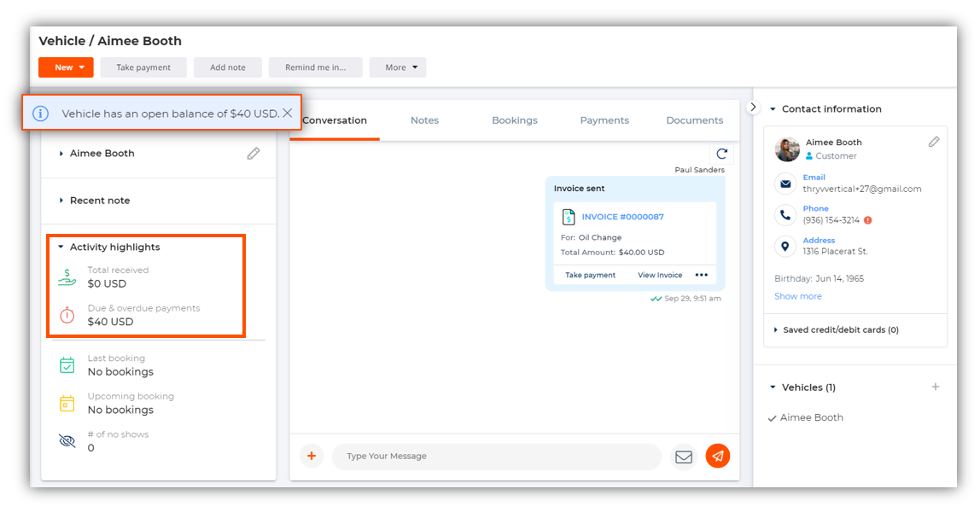The width and height of the screenshot is (980, 524).
Task: Expand Saved credit/debit cards section
Action: point(840,330)
